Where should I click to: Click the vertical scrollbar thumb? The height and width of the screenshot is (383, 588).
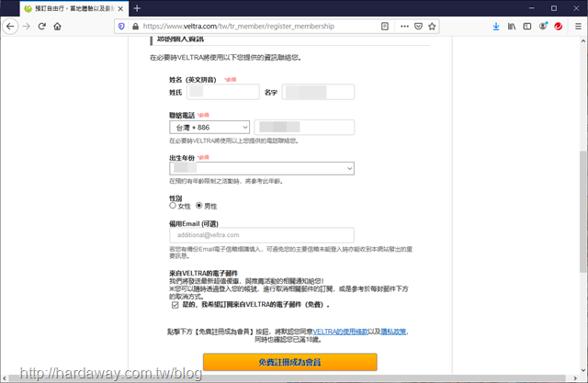(x=583, y=212)
